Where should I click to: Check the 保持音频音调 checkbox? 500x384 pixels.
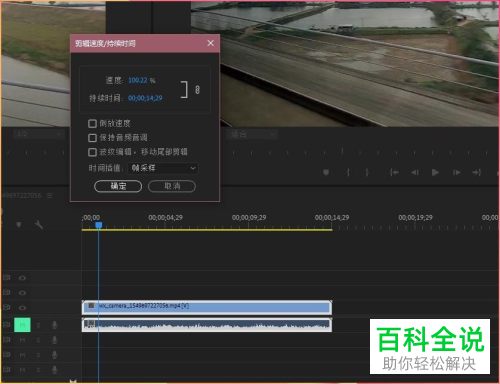pos(92,138)
